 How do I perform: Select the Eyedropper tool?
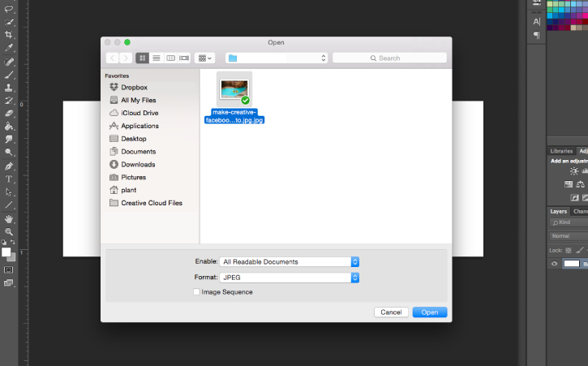pos(8,48)
